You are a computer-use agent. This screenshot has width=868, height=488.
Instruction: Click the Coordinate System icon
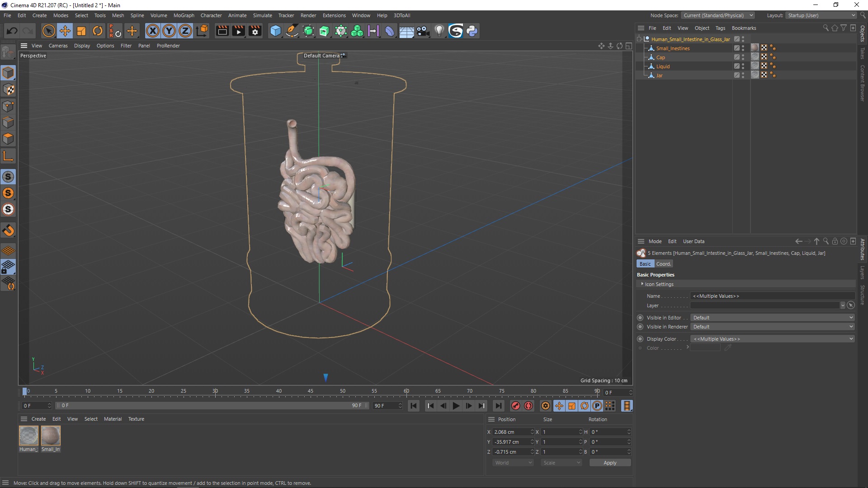coord(202,31)
